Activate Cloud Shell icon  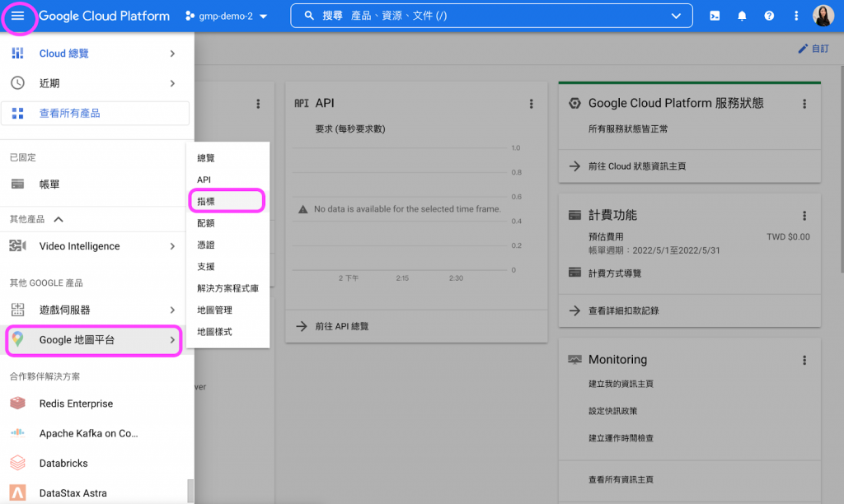pyautogui.click(x=715, y=16)
